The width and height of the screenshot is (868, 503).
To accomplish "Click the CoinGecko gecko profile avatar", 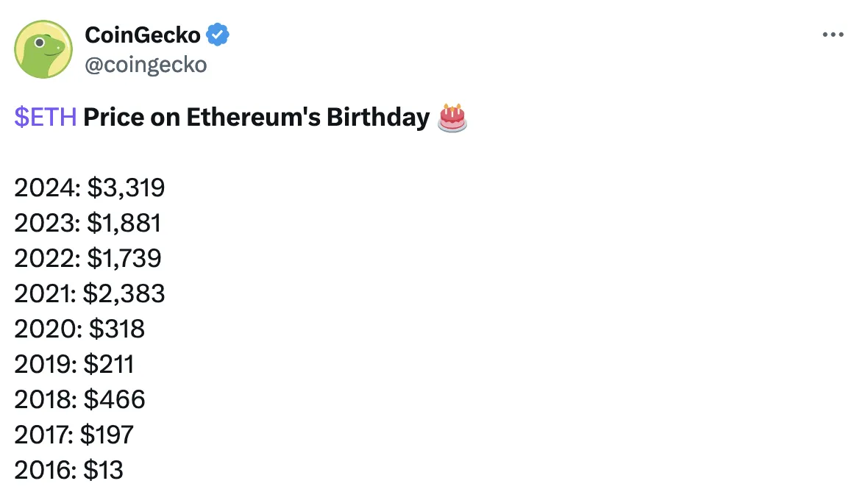I will click(x=43, y=49).
